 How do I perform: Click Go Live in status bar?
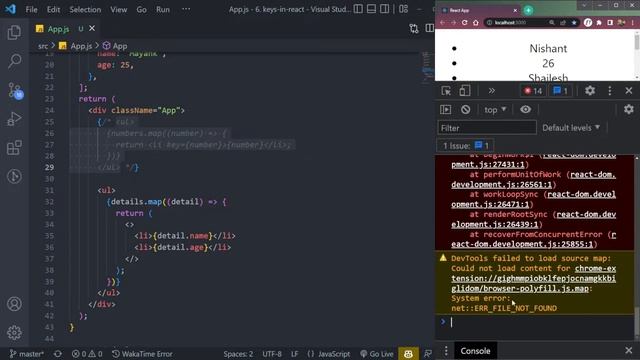pyautogui.click(x=376, y=354)
